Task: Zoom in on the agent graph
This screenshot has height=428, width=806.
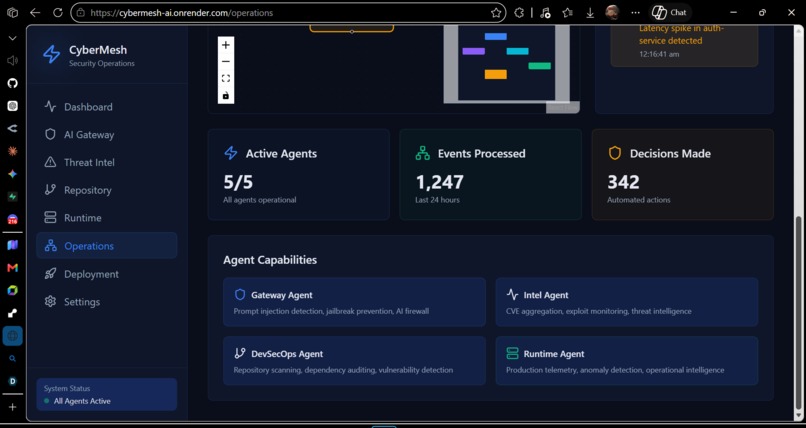Action: tap(226, 45)
